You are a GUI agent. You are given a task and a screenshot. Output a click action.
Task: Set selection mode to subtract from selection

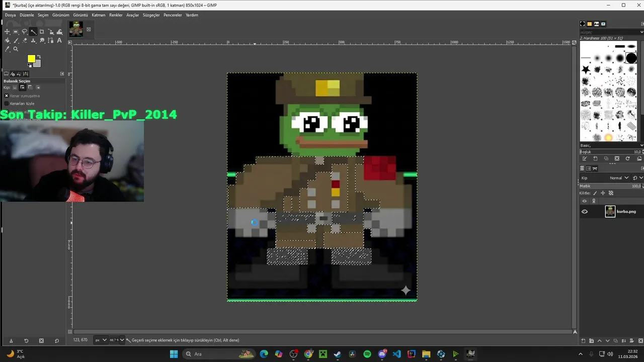pos(30,87)
